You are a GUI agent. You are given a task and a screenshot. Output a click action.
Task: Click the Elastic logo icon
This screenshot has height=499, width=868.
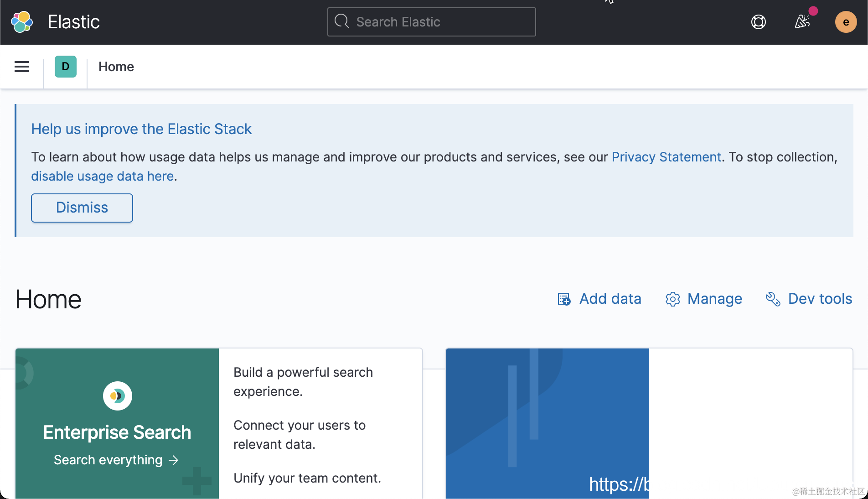[x=22, y=22]
